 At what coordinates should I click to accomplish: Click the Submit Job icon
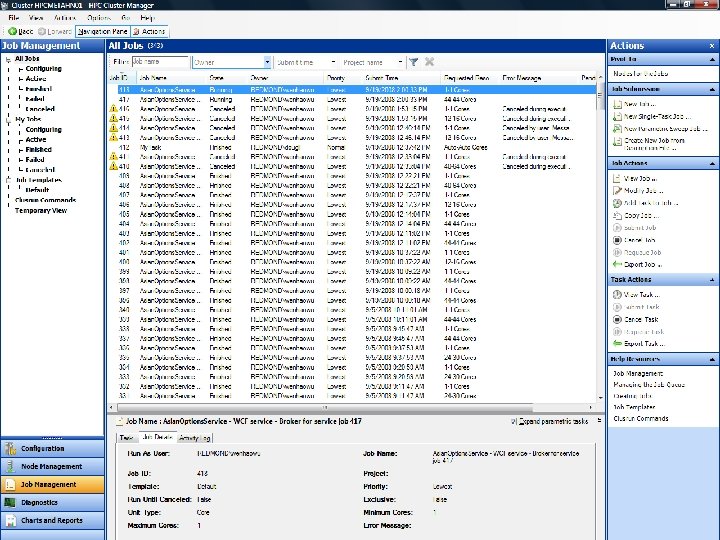coord(618,228)
